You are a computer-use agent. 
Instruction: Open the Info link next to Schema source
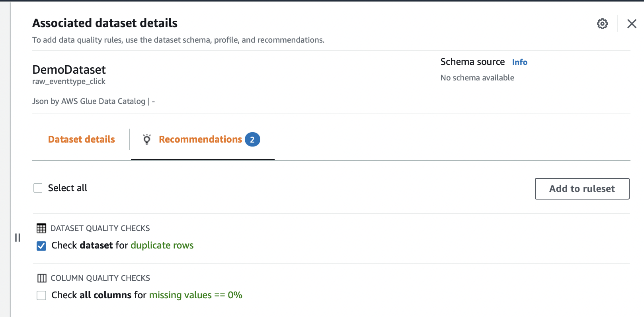coord(519,62)
